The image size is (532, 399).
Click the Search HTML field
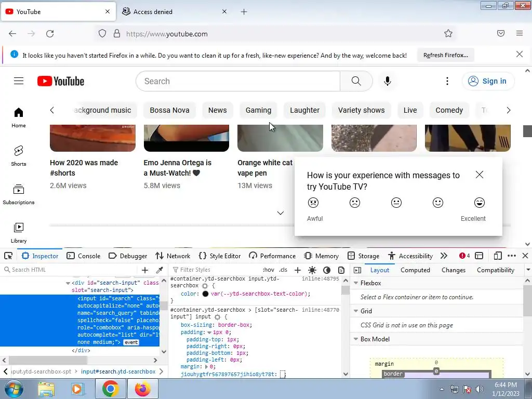[x=70, y=270]
